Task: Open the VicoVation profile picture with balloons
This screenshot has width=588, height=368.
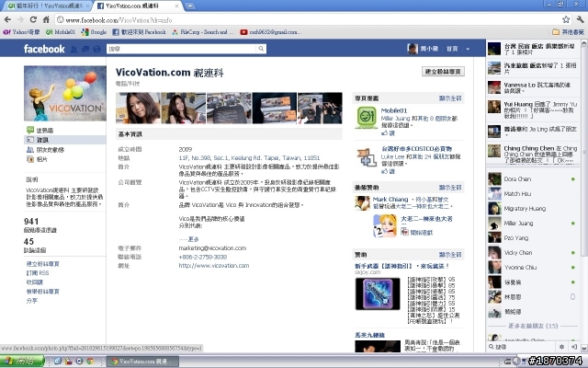Action: click(65, 94)
